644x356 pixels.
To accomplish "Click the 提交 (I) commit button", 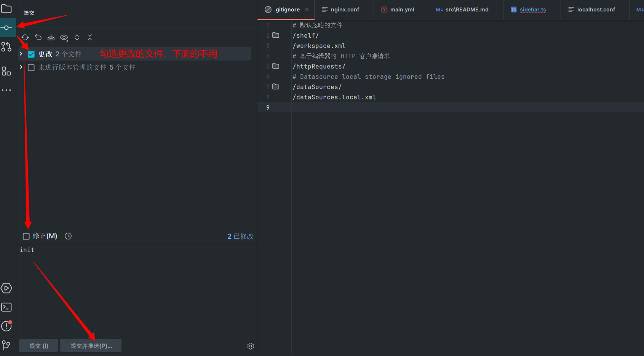I will click(38, 346).
